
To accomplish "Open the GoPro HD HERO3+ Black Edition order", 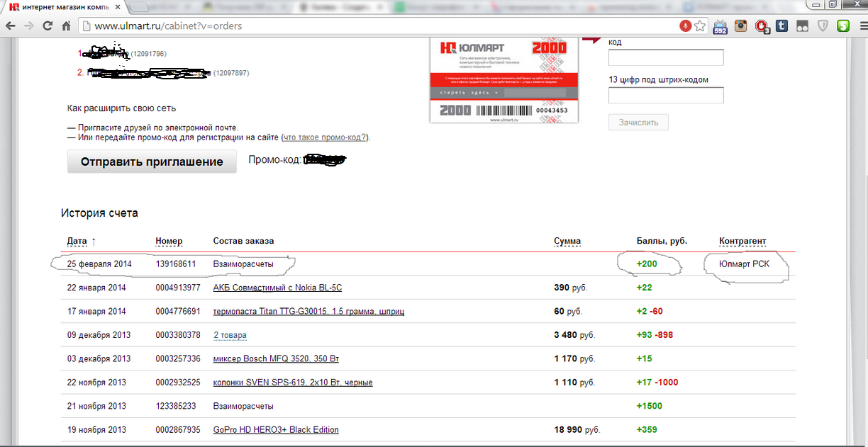I will pos(276,429).
